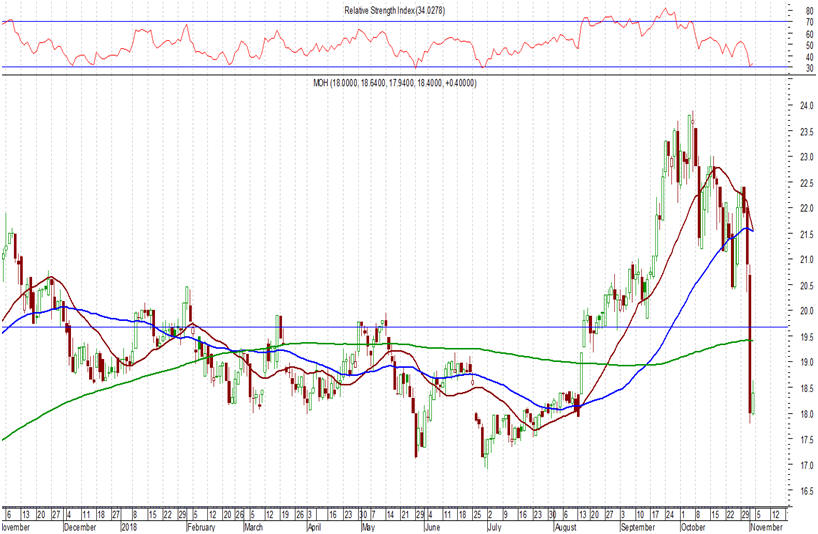818x534 pixels.
Task: Select the April month label
Action: [x=314, y=524]
